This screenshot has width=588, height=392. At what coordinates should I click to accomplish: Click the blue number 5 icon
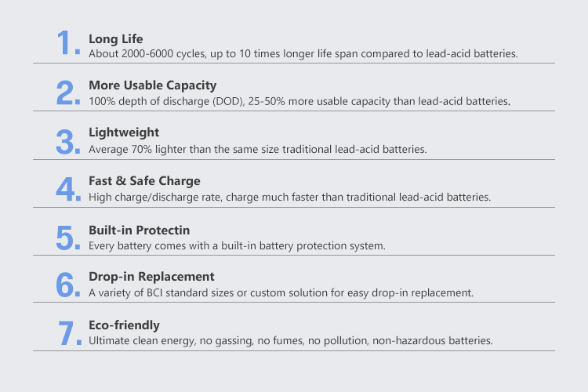click(x=68, y=238)
